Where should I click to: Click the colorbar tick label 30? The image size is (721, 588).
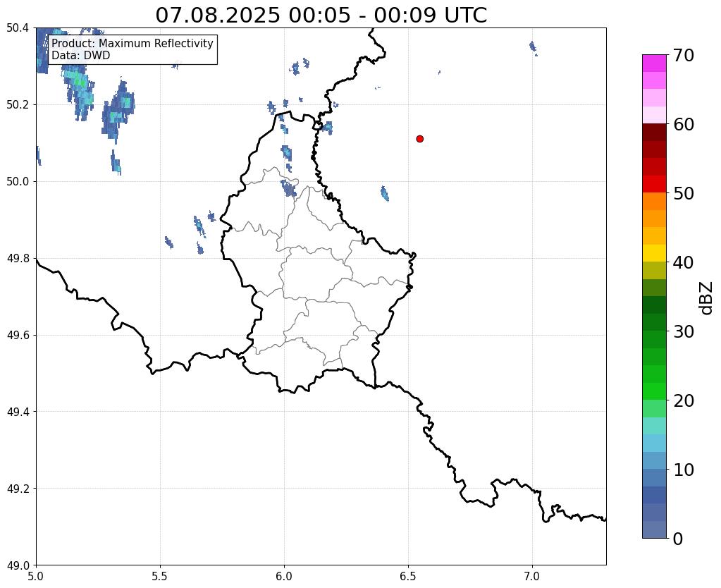click(683, 331)
